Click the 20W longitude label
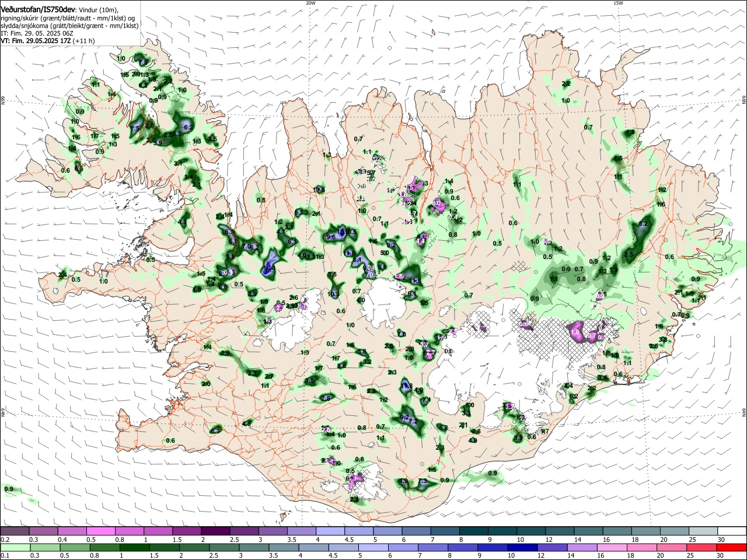 (x=310, y=3)
